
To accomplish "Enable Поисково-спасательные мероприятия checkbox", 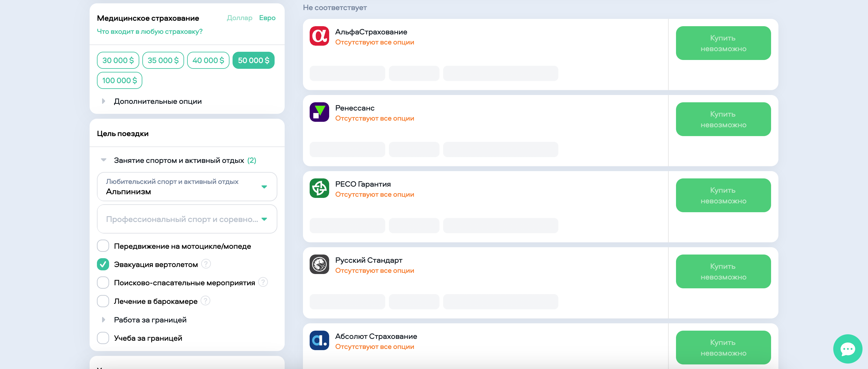I will pyautogui.click(x=103, y=283).
